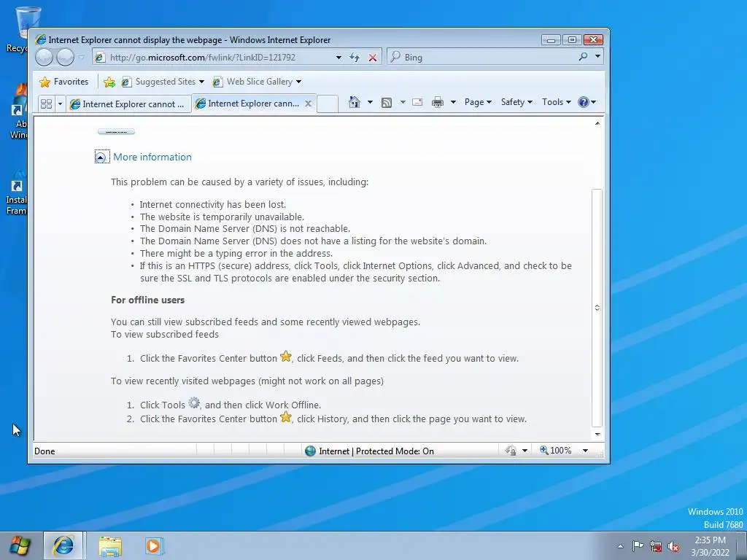Click the Favorites Center star in feeds step

286,356
